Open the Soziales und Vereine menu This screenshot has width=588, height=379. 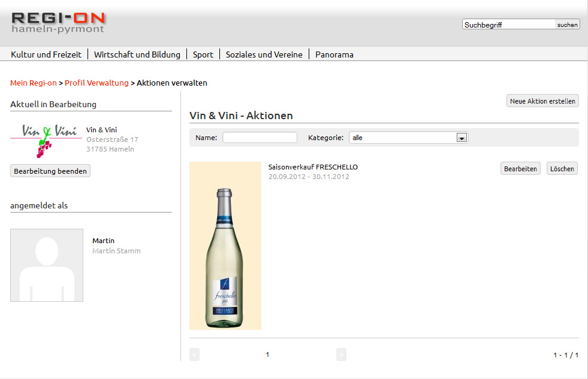(264, 54)
